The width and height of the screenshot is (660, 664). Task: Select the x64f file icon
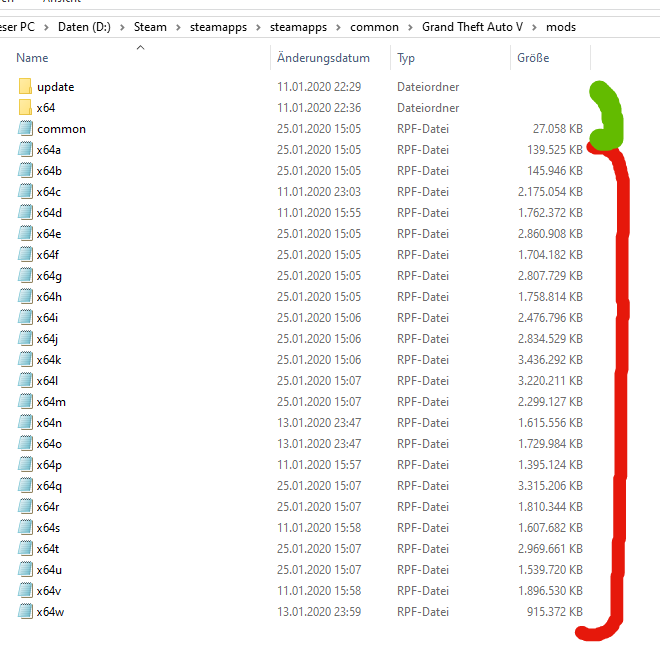(x=25, y=254)
